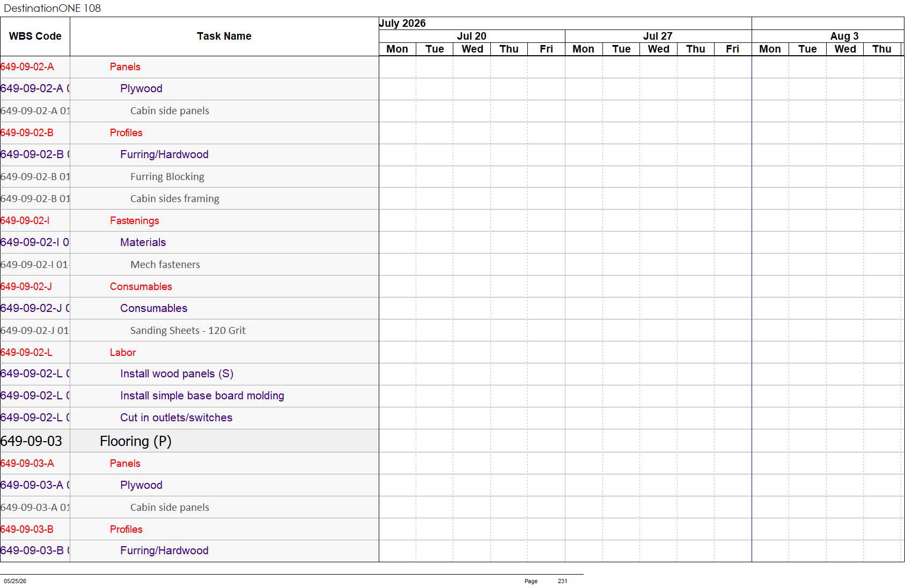The height and width of the screenshot is (588, 905).
Task: Select the Panels row 649-09-03-A
Action: 189,464
